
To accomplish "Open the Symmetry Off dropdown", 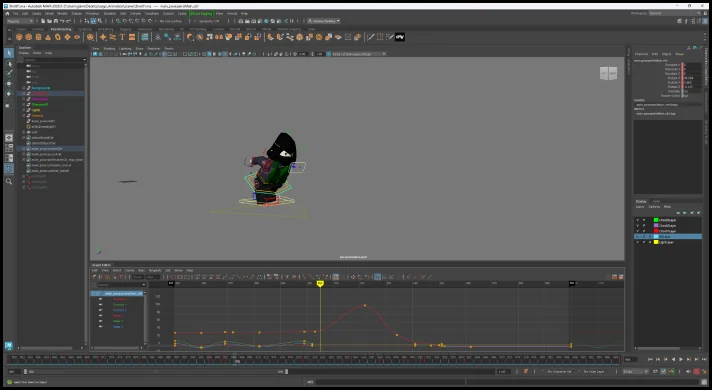I will click(210, 21).
